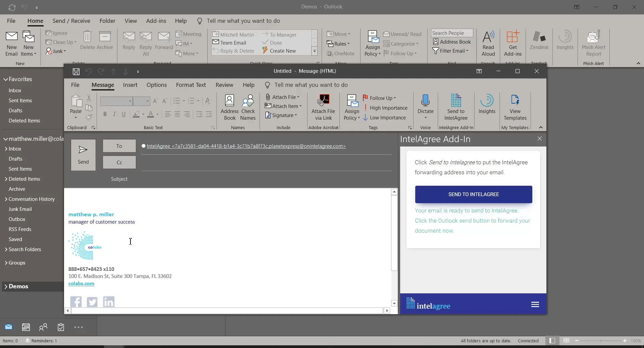Expand the Conversation History folder
The height and width of the screenshot is (348, 644).
click(x=6, y=199)
